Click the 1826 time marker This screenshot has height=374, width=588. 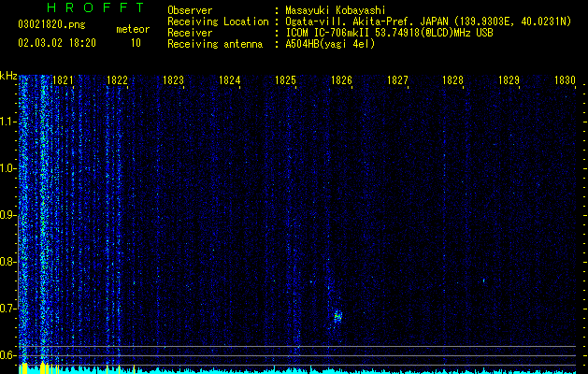tap(341, 79)
